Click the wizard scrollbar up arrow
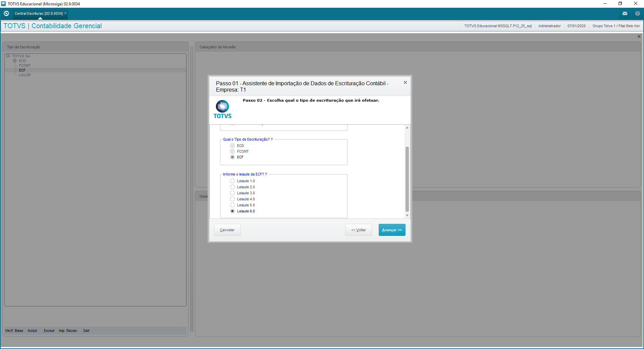The width and height of the screenshot is (644, 349). 407,128
